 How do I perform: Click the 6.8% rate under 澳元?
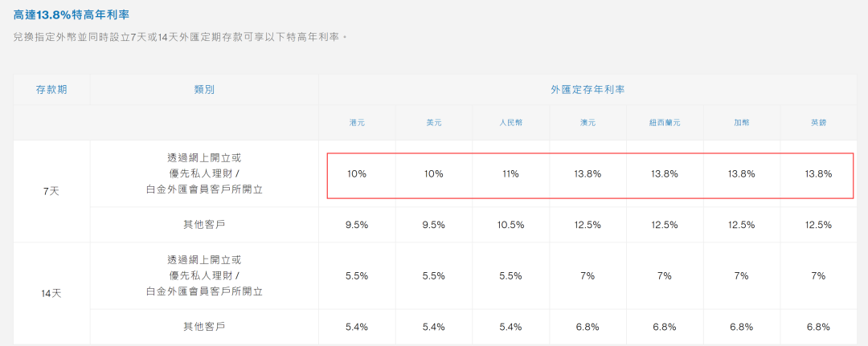pyautogui.click(x=588, y=327)
